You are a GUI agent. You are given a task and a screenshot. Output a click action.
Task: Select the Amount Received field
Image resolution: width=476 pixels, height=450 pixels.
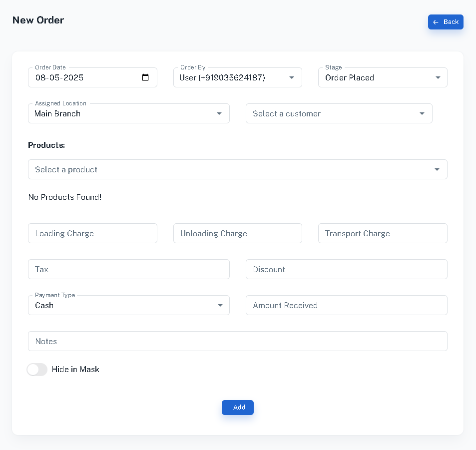click(346, 305)
